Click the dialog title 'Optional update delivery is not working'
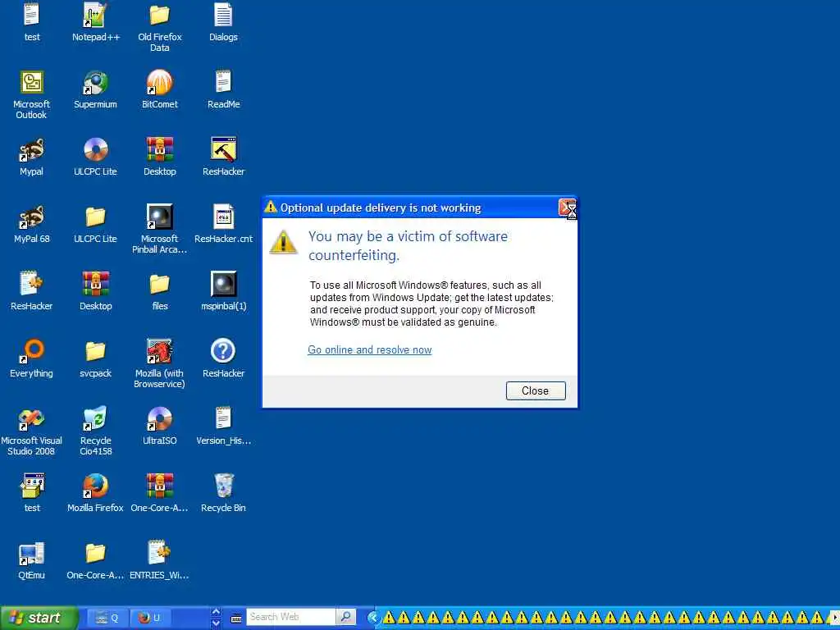Viewport: 840px width, 630px height. (381, 208)
